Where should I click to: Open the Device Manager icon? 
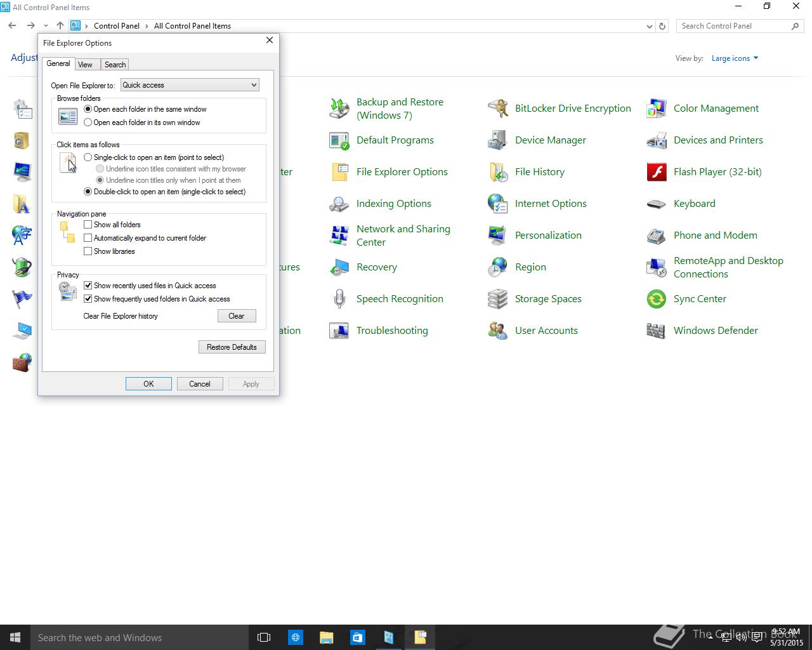tap(498, 140)
